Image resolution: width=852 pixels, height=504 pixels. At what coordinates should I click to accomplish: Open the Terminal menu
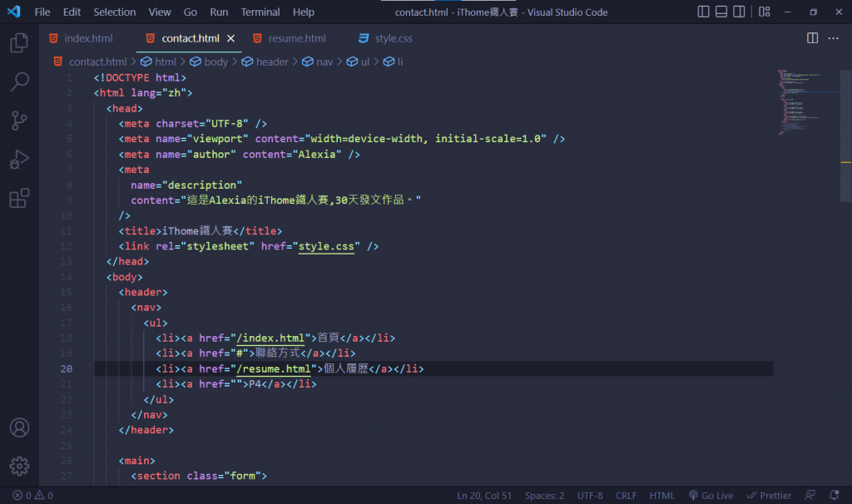pos(260,12)
